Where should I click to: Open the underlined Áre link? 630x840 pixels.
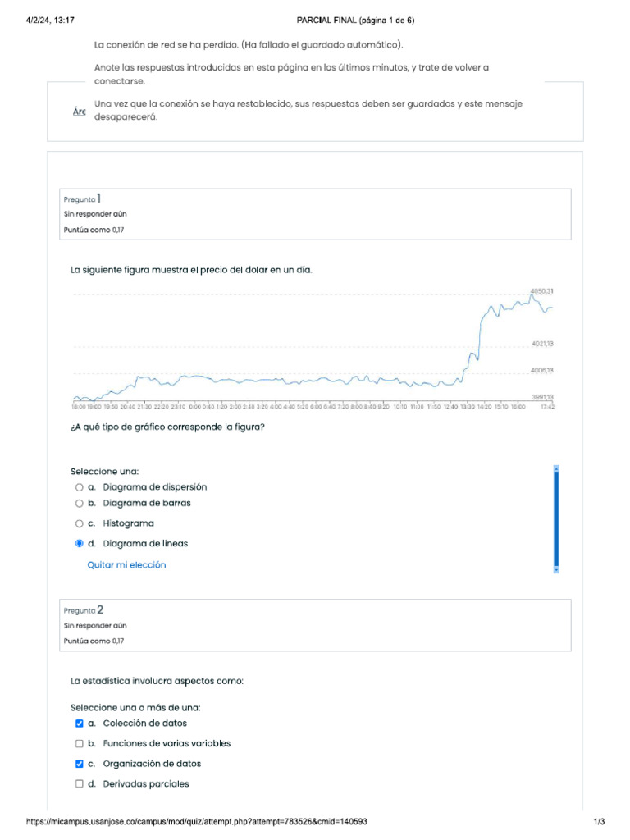point(80,112)
